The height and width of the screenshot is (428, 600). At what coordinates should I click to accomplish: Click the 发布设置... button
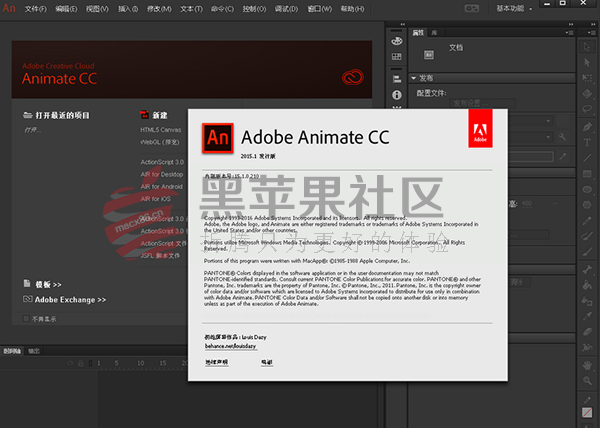[482, 103]
